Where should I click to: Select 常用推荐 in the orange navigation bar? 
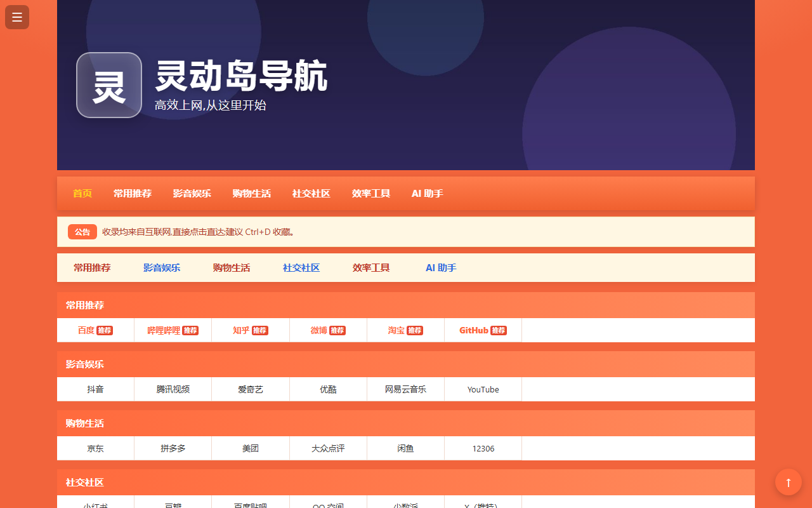click(133, 193)
